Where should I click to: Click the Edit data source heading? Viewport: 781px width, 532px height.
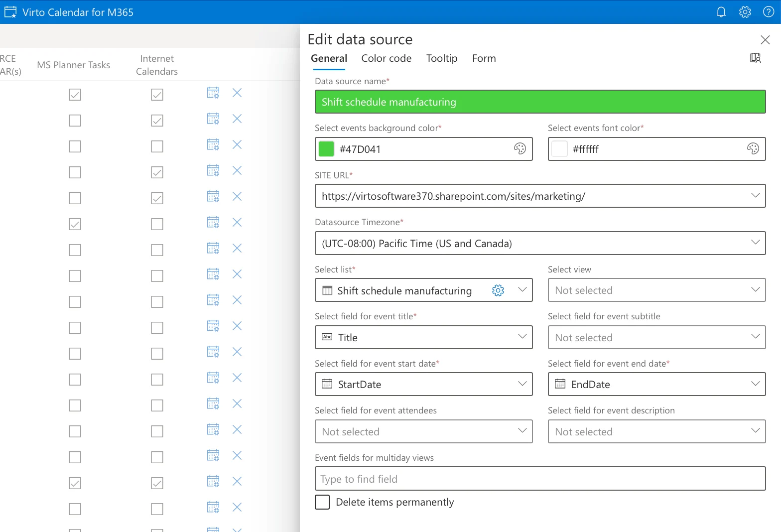360,39
